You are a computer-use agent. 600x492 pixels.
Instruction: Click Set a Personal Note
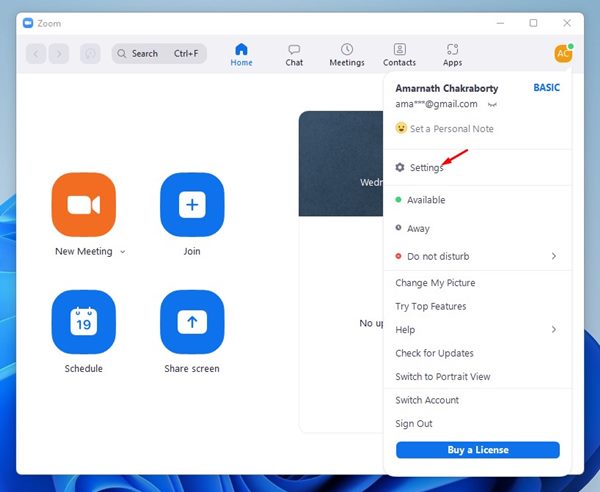452,129
